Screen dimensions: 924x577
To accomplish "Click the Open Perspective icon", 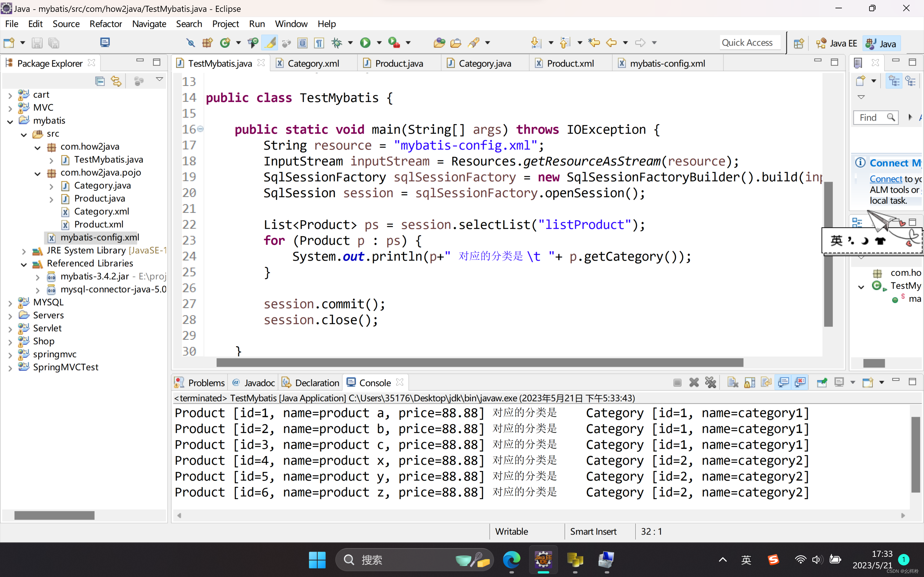I will click(798, 43).
